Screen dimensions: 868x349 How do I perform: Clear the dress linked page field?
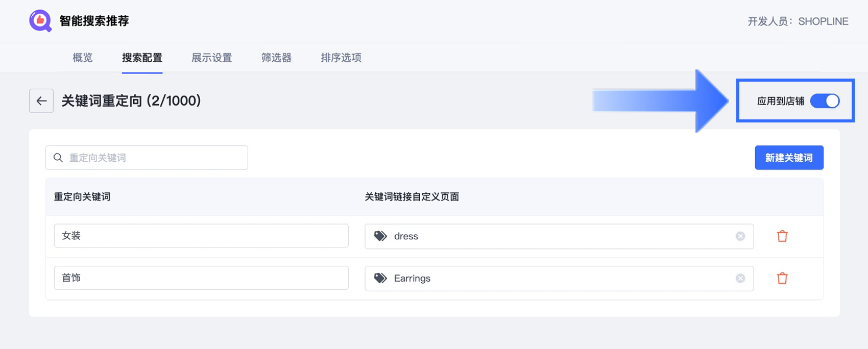click(740, 236)
